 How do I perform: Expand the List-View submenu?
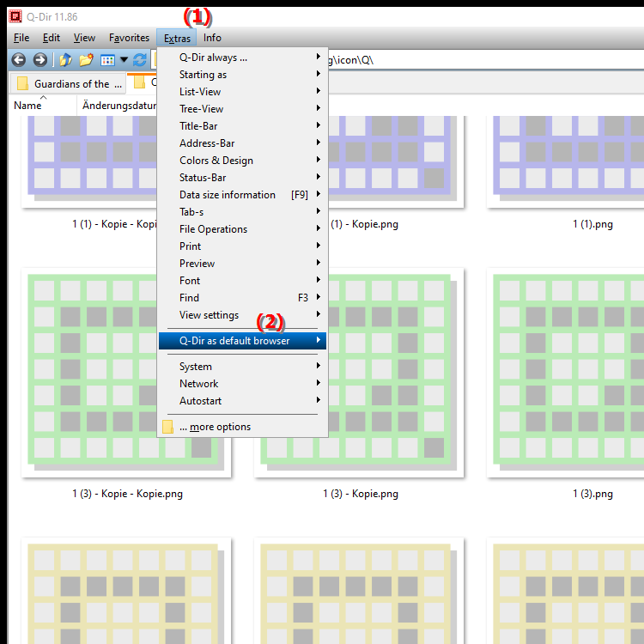coord(242,92)
